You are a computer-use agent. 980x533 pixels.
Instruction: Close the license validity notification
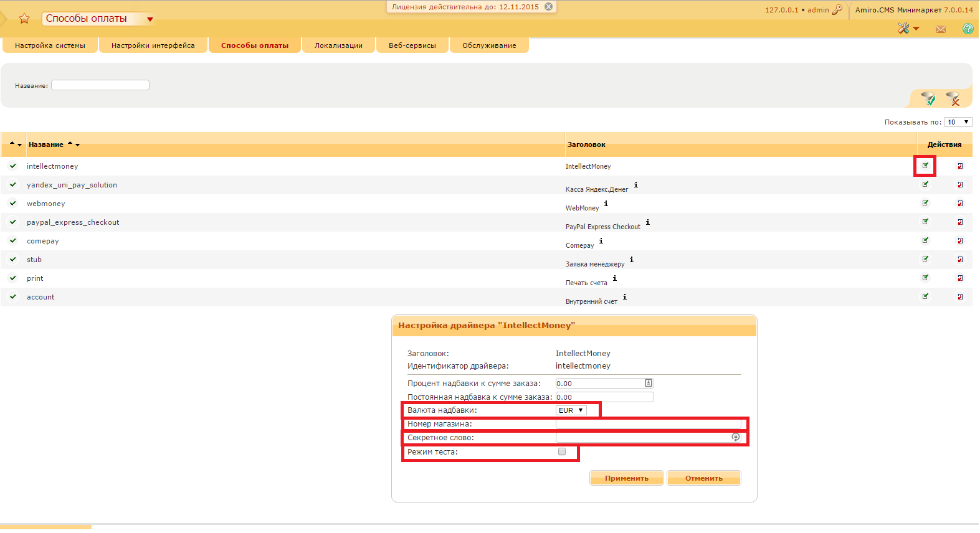[548, 7]
